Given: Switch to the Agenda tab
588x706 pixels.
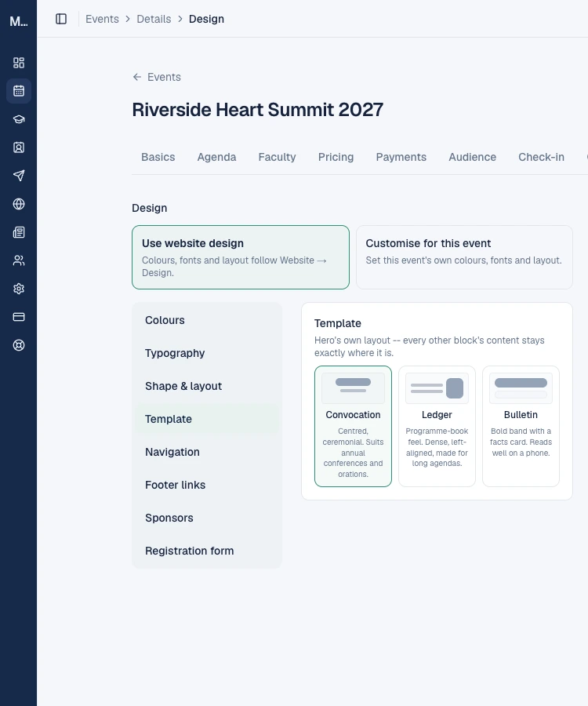Looking at the screenshot, I should [216, 157].
